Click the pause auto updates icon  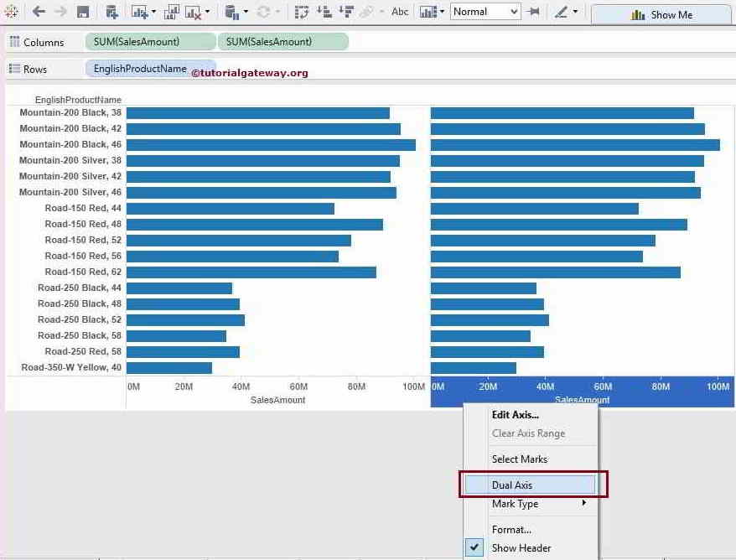[x=232, y=12]
